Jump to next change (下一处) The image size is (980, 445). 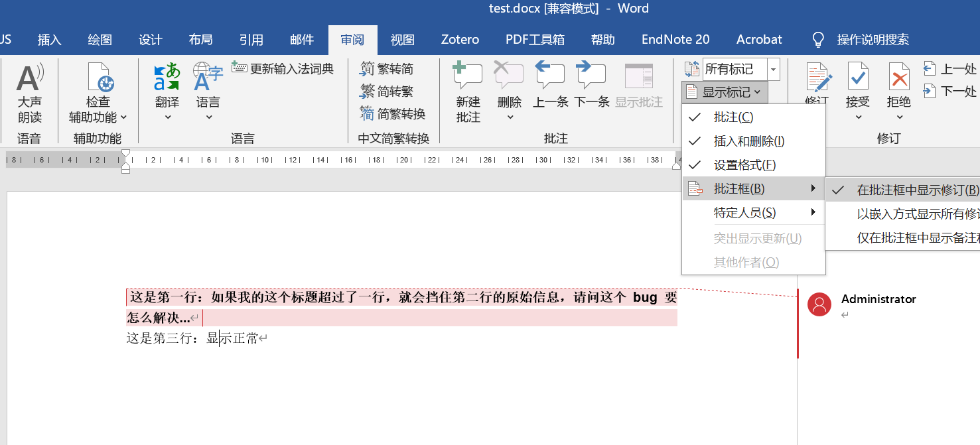[x=949, y=91]
